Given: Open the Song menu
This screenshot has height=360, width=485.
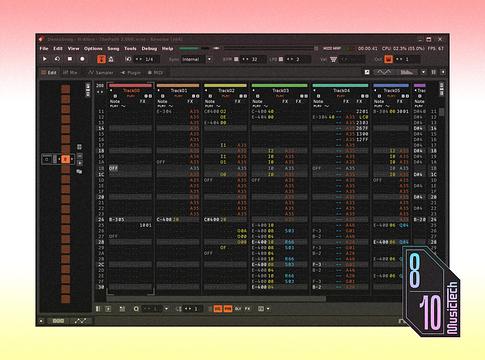Looking at the screenshot, I should (113, 49).
